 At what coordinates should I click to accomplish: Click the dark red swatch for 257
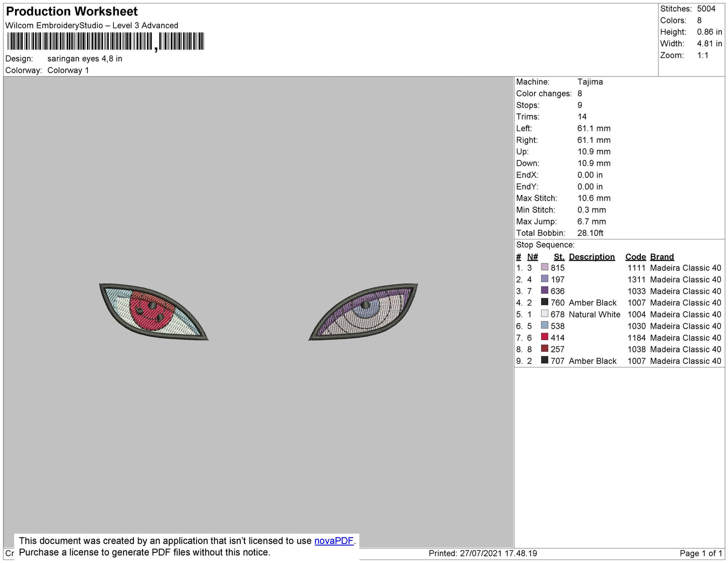(x=544, y=348)
